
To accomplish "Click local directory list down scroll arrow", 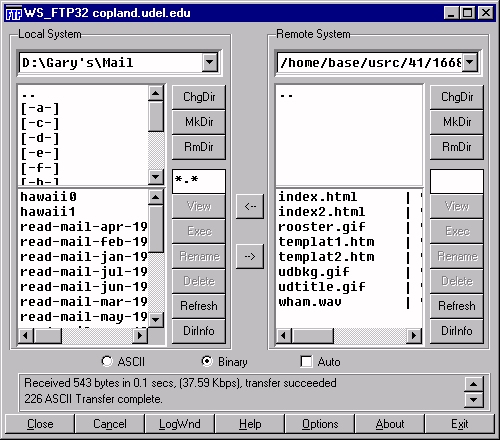I will pyautogui.click(x=156, y=177).
